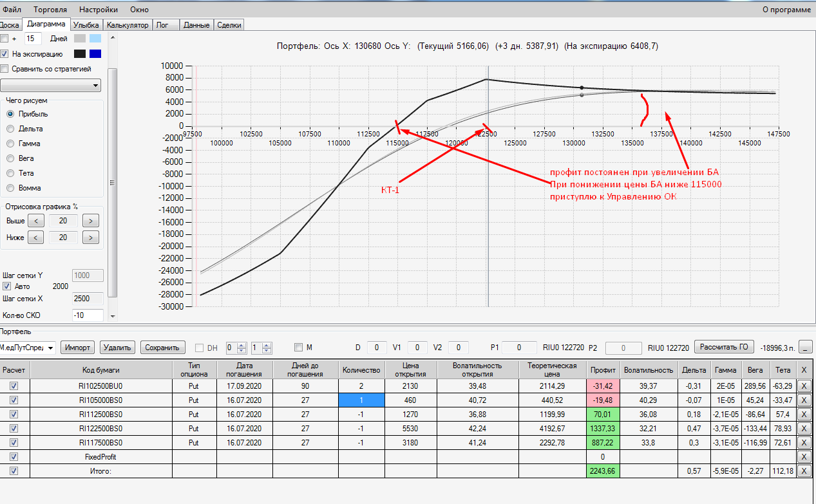Delete the RI117500BS0 row with X
This screenshot has height=504, width=816.
(x=804, y=443)
